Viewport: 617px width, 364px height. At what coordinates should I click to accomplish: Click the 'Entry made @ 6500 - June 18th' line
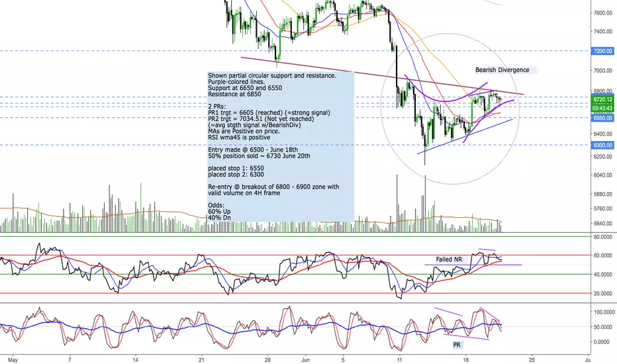point(253,150)
